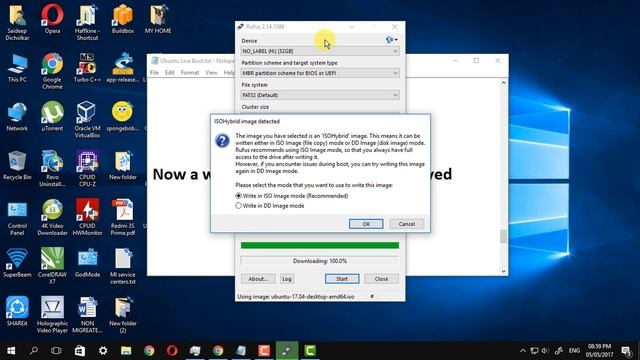The width and height of the screenshot is (640, 360).
Task: Open Control Panel desktop icon
Action: pyautogui.click(x=17, y=217)
